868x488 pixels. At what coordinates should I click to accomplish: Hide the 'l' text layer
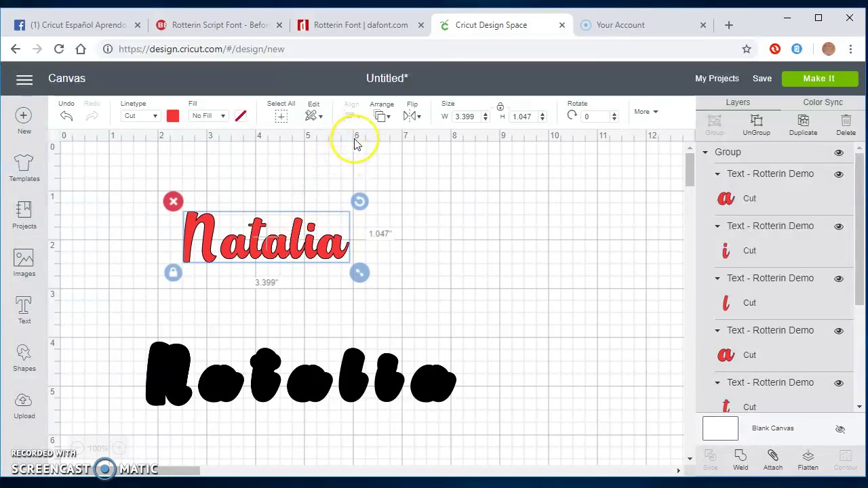(839, 279)
